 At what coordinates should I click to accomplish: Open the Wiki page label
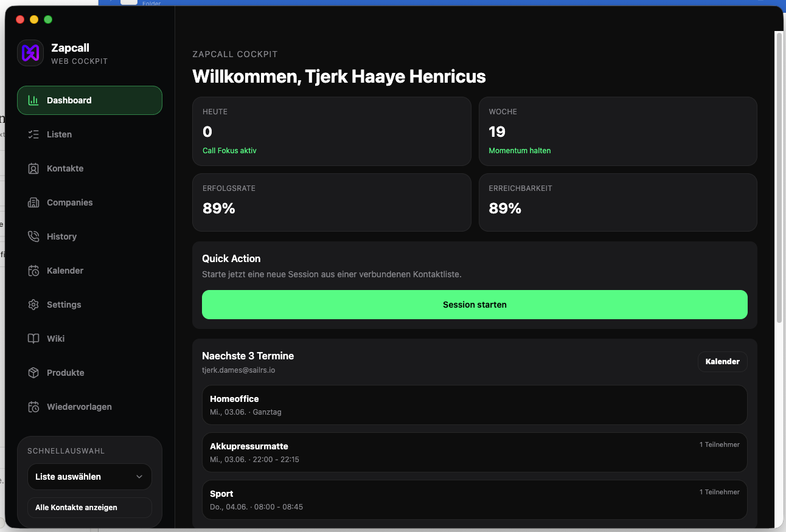[x=55, y=339]
